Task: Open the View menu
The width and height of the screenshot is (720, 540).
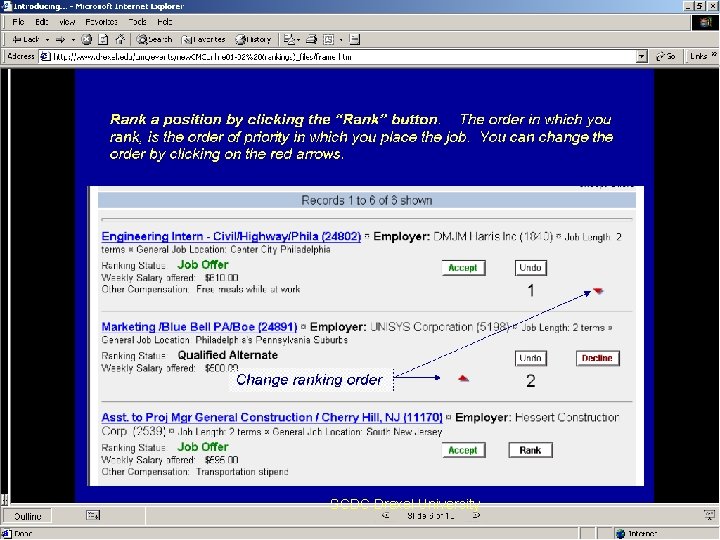Action: point(67,22)
